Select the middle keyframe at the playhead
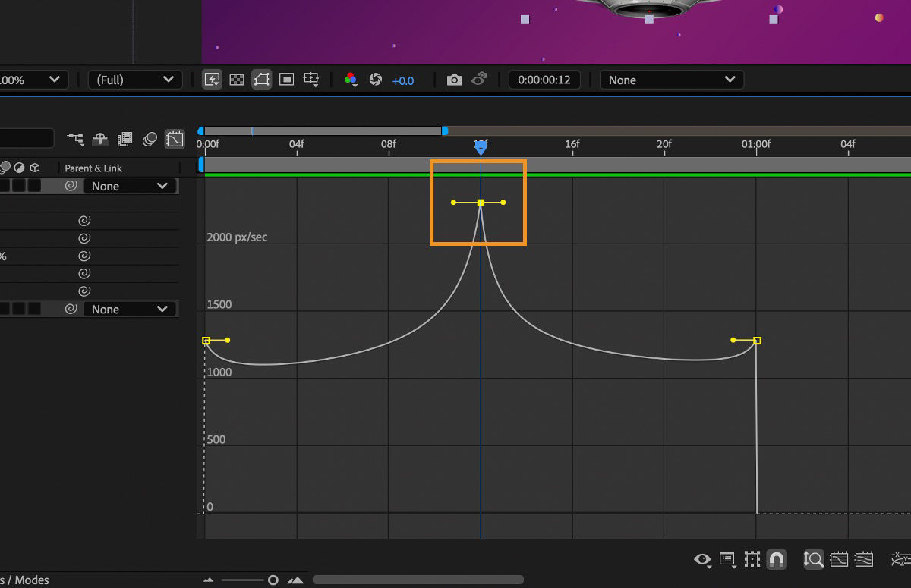This screenshot has height=588, width=911. [480, 203]
